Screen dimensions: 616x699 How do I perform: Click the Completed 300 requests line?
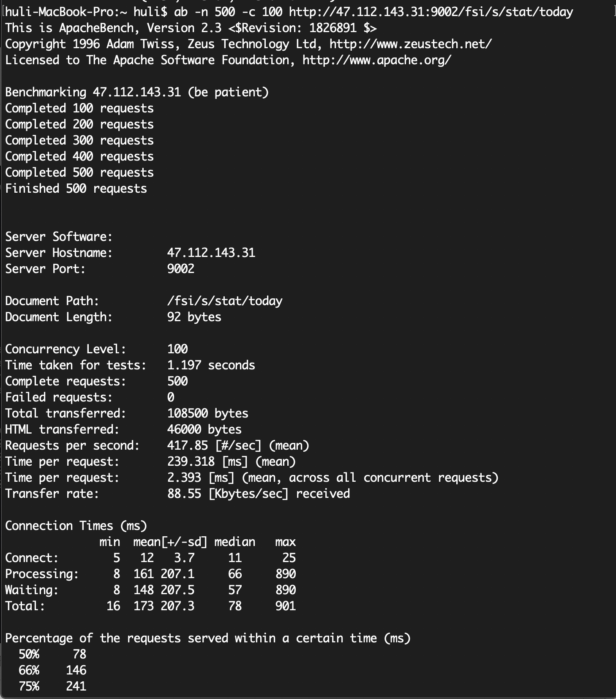click(79, 140)
